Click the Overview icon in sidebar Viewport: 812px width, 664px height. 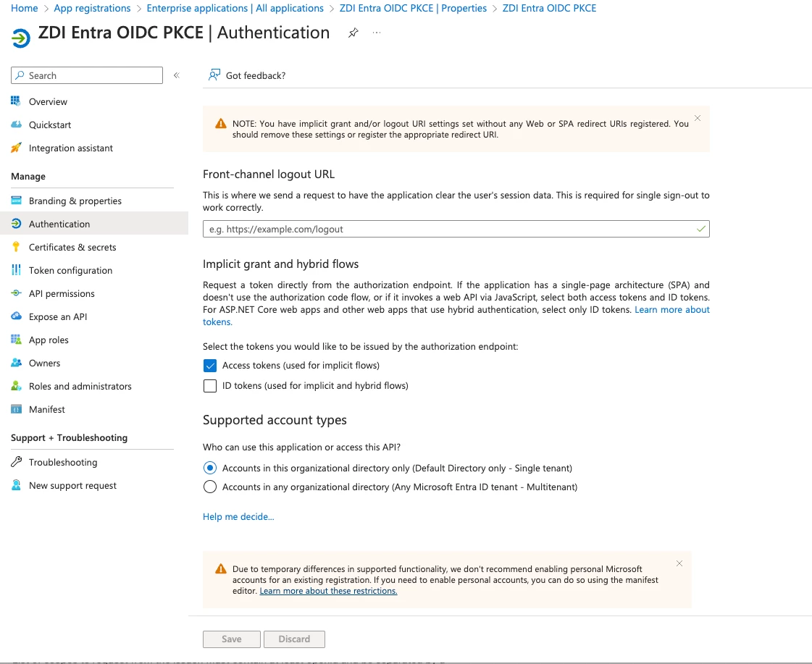(x=16, y=101)
